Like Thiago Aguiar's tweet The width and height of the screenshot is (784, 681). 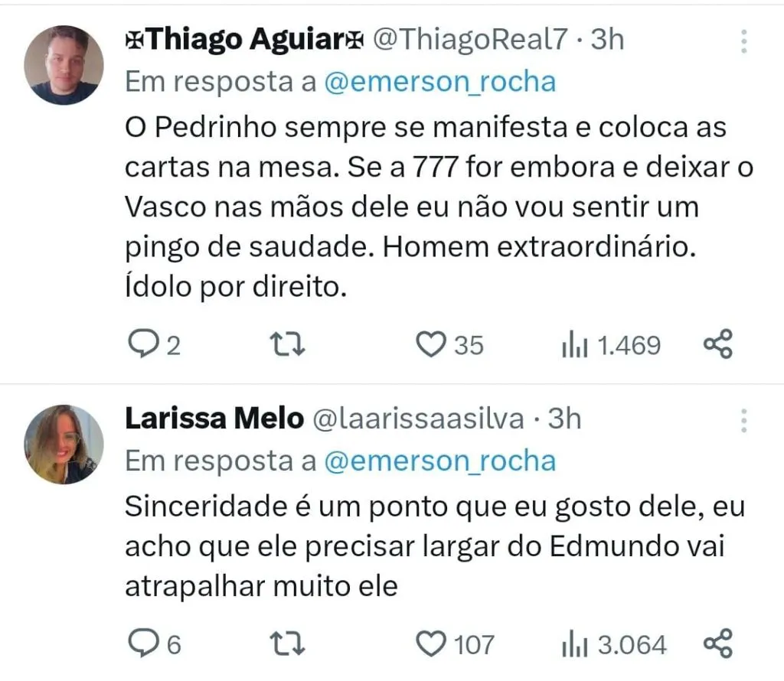430,345
